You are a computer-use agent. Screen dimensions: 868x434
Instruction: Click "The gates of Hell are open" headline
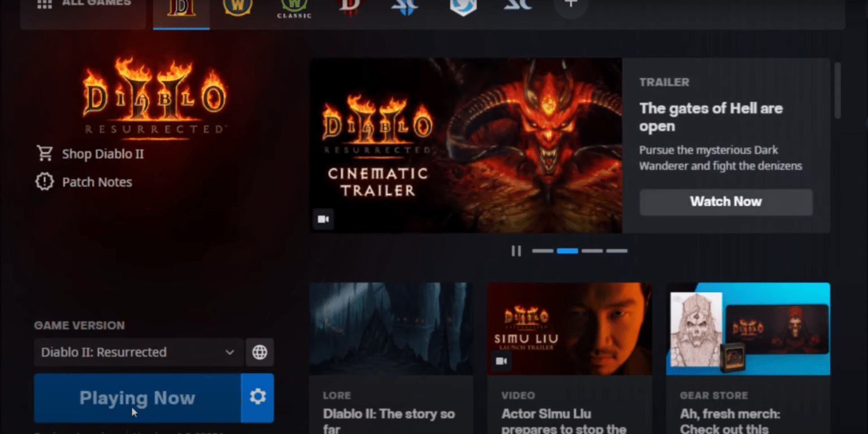pyautogui.click(x=711, y=117)
